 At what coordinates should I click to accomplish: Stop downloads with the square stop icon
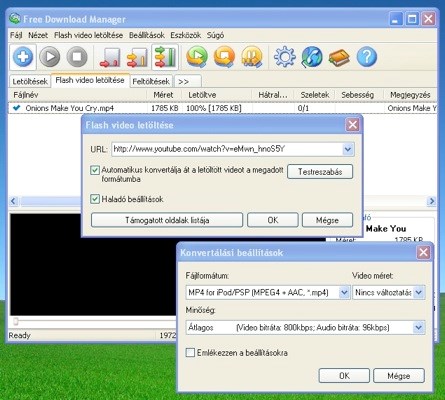pos(77,57)
